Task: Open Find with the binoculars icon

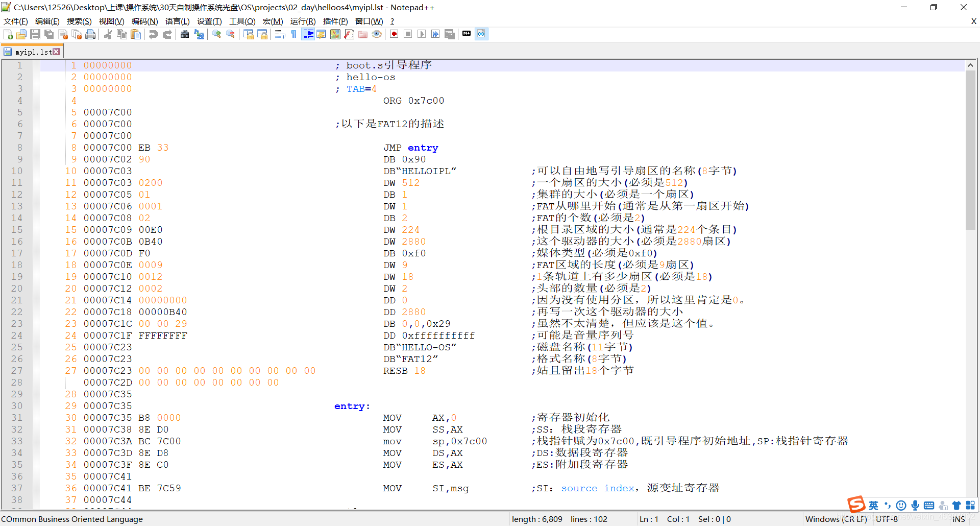Action: pos(185,34)
